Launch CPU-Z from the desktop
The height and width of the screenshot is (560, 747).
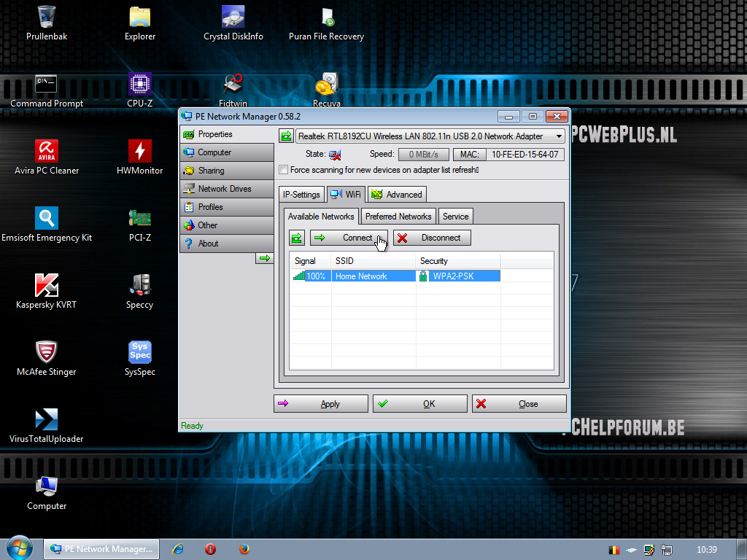(x=139, y=90)
